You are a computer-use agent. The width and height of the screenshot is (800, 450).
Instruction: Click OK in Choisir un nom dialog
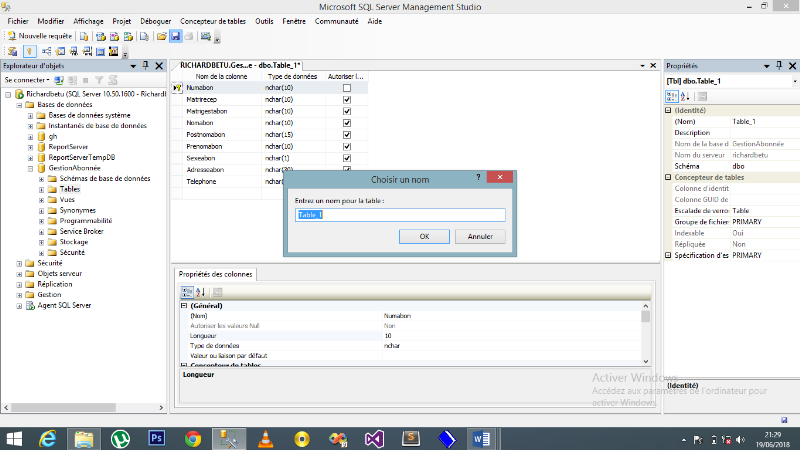(424, 236)
